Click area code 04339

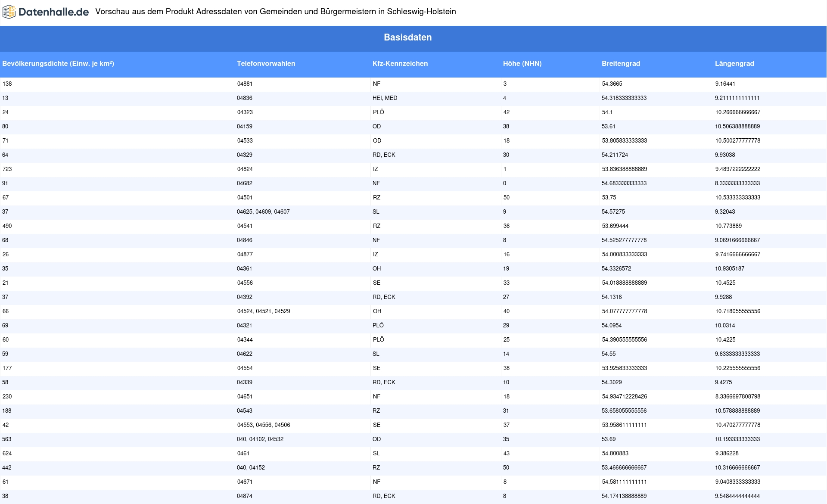[x=245, y=383]
